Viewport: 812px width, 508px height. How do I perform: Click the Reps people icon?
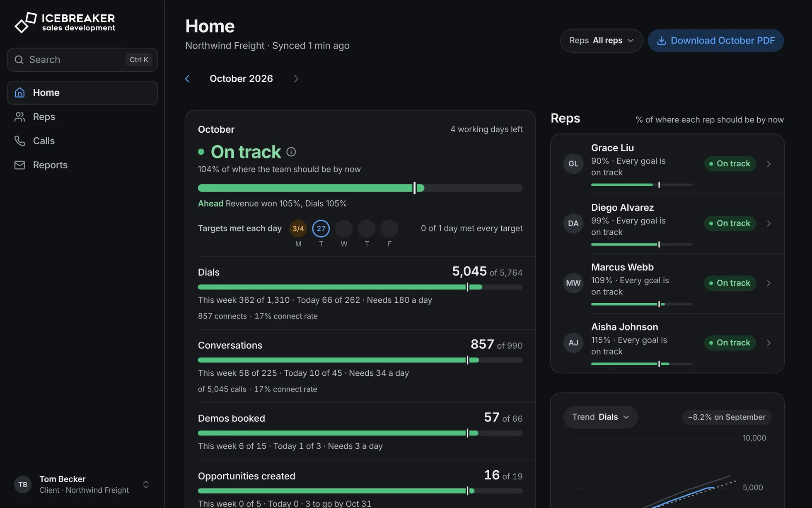19,117
